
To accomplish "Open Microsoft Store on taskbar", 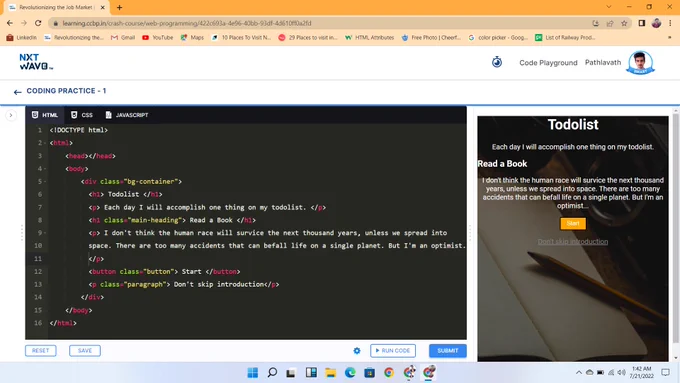I will (x=369, y=373).
